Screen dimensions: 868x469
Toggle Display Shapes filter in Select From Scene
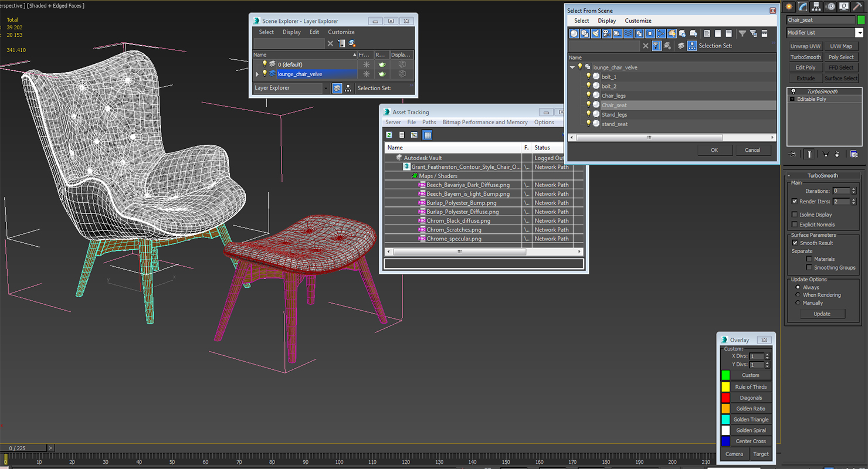tap(585, 33)
